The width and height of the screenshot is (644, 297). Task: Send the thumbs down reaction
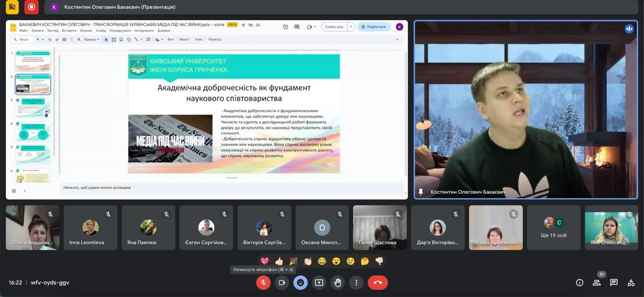pos(379,261)
